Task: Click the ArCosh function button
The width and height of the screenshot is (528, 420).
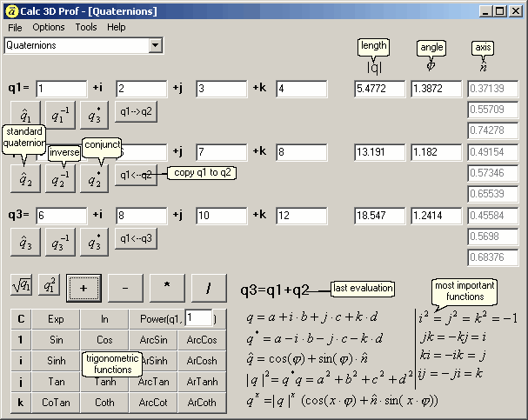Action: pos(202,361)
